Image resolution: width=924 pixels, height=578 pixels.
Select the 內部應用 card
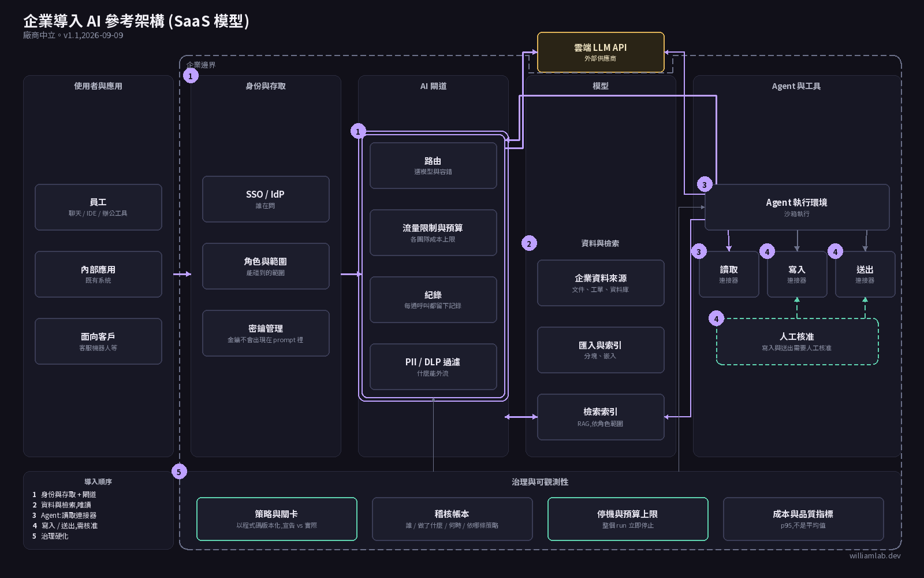98,275
